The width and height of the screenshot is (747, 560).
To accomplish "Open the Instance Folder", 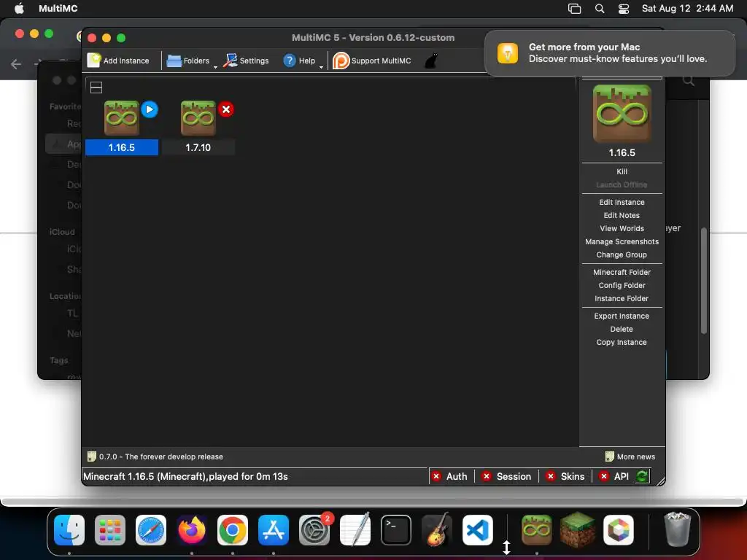I will 622,298.
